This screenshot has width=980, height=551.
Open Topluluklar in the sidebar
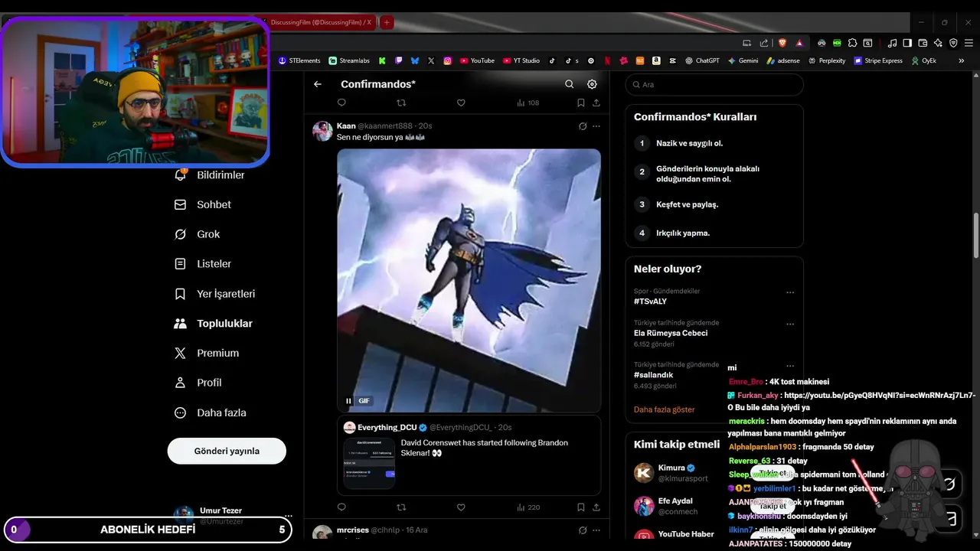[214, 324]
